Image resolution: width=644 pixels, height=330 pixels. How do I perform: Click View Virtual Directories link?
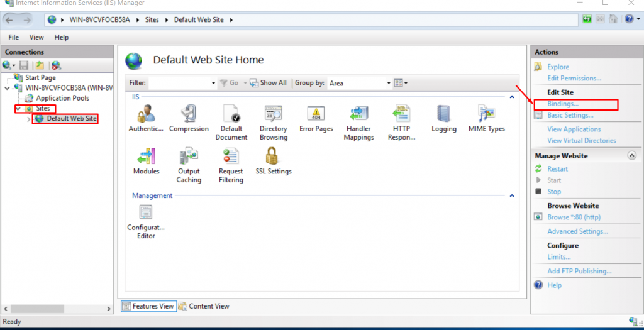582,140
